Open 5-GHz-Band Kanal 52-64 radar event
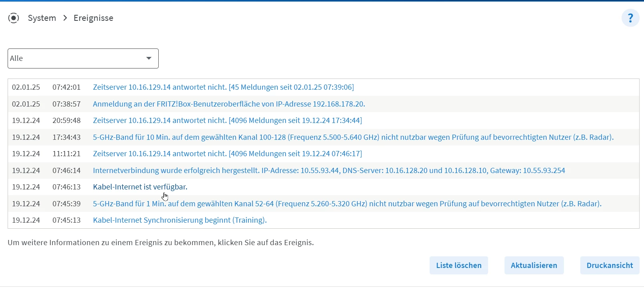The image size is (644, 288). pos(347,204)
